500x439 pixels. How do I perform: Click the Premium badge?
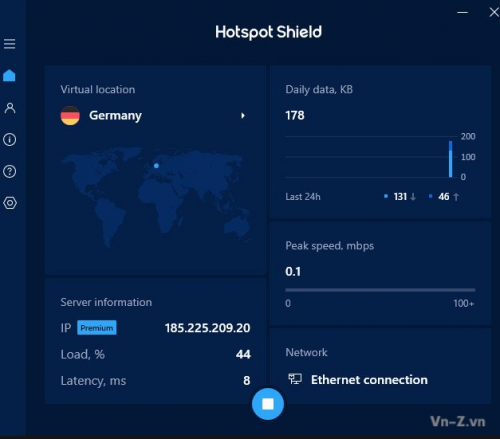(97, 328)
